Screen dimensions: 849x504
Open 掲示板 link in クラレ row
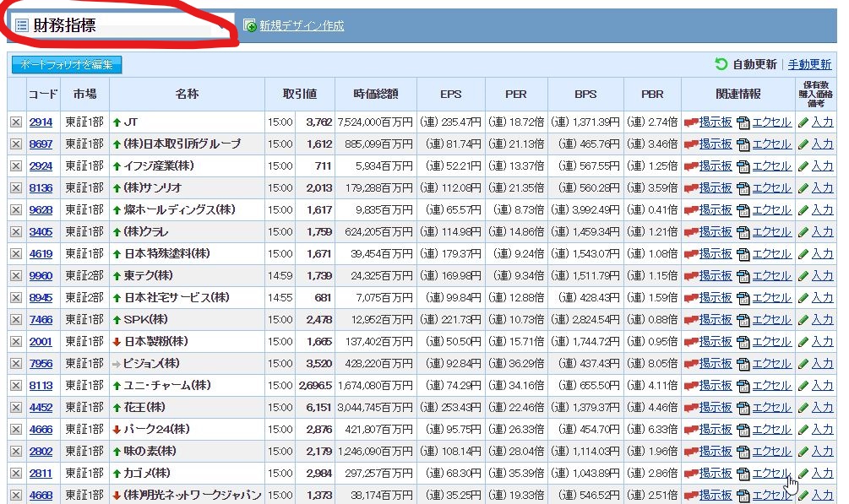click(x=716, y=231)
